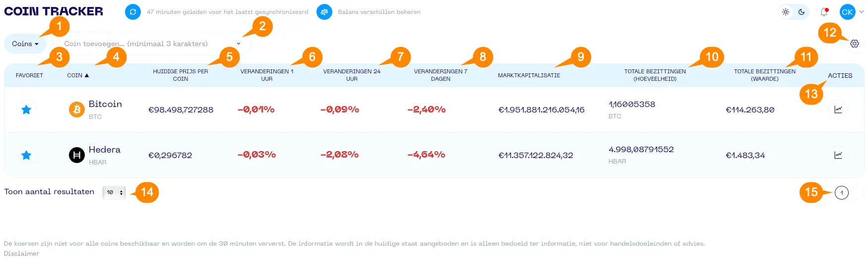Toggle Hedera favorite star
The height and width of the screenshot is (271, 868).
pyautogui.click(x=26, y=155)
